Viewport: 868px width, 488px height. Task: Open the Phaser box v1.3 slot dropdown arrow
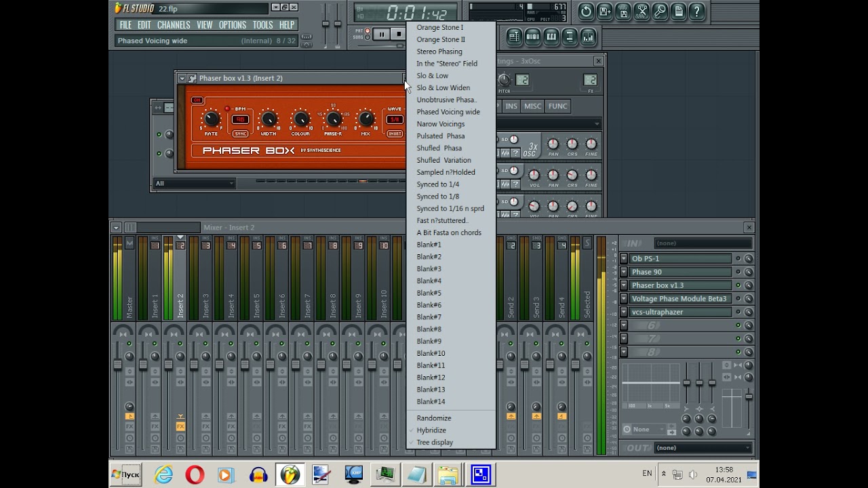pos(624,285)
